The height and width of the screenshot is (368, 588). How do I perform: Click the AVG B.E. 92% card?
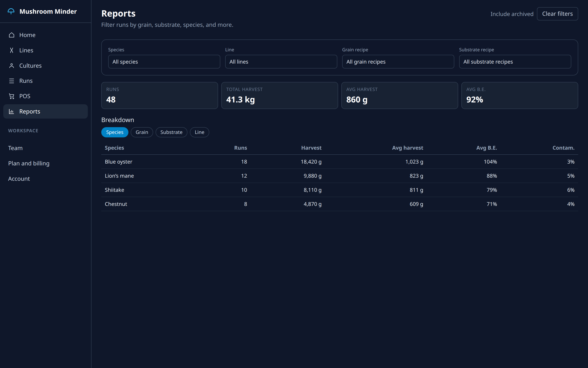519,95
